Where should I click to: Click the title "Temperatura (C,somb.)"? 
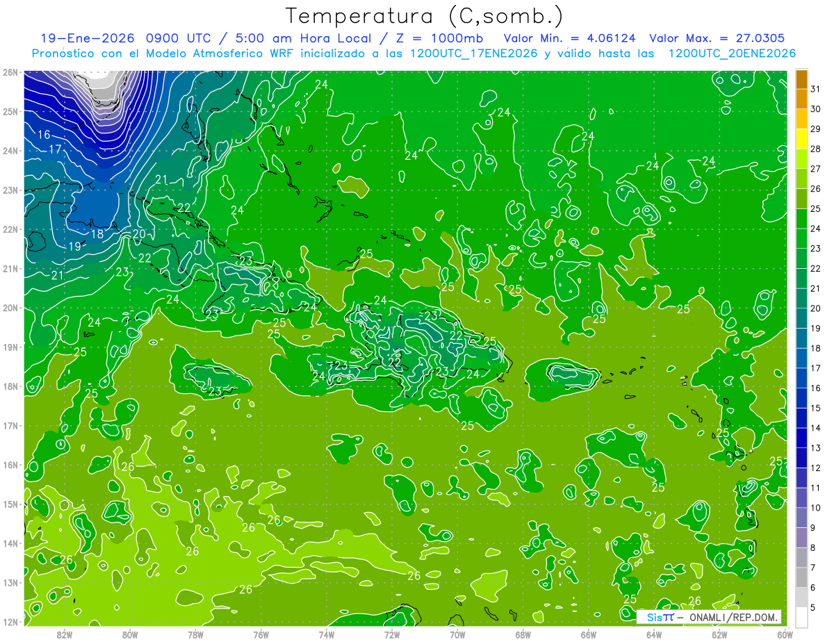point(424,16)
